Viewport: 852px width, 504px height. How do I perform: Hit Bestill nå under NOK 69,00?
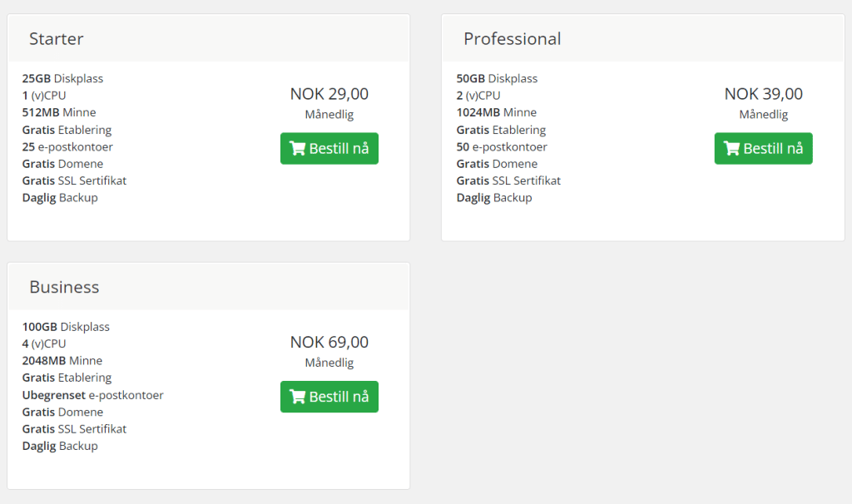click(329, 398)
